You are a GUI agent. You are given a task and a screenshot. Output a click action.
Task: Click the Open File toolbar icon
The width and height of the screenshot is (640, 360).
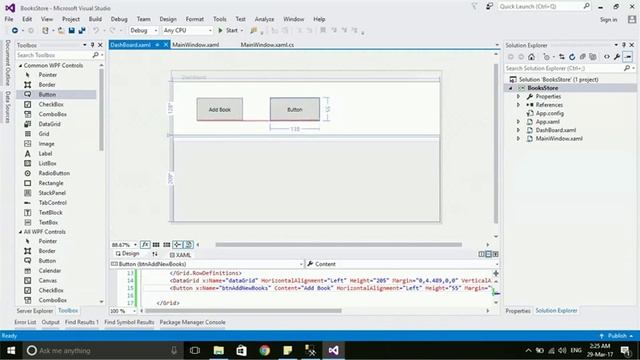pos(61,30)
